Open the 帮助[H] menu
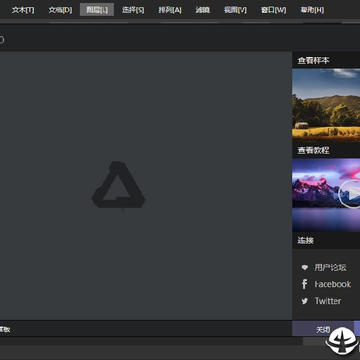This screenshot has width=360, height=360. tap(312, 10)
